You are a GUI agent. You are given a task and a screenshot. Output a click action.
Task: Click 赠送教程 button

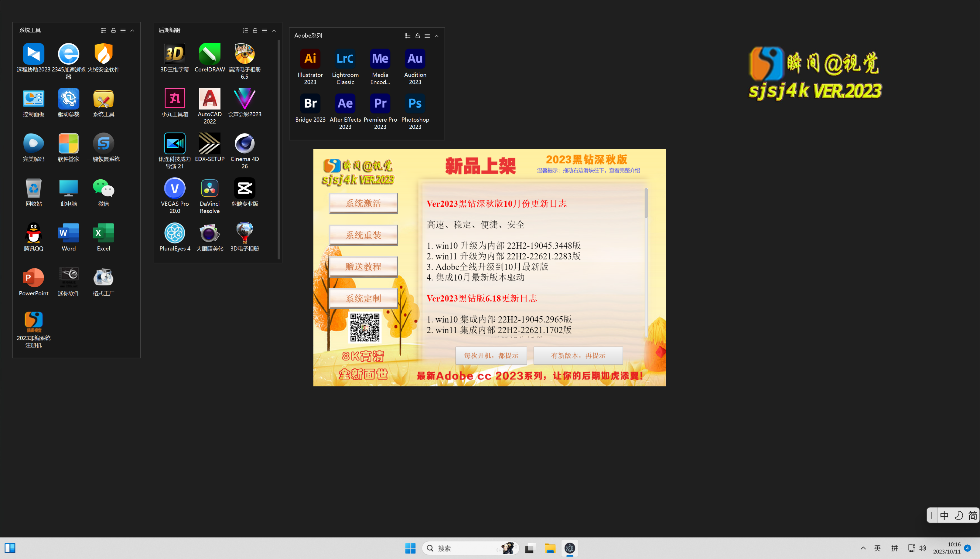[x=363, y=266]
